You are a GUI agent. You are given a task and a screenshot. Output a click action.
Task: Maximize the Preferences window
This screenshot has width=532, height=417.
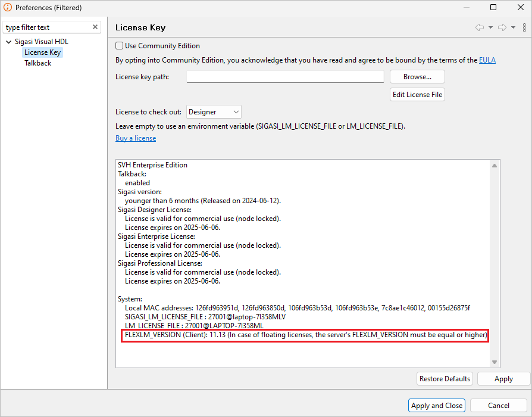click(493, 8)
